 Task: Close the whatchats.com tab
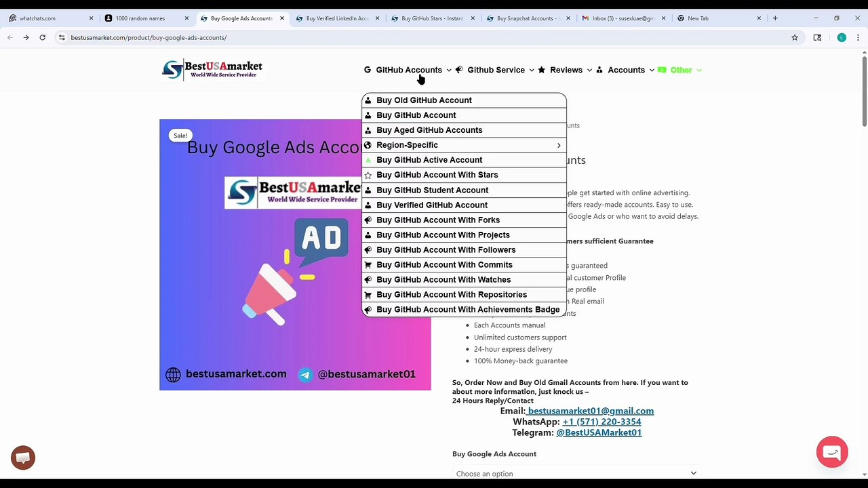click(91, 18)
